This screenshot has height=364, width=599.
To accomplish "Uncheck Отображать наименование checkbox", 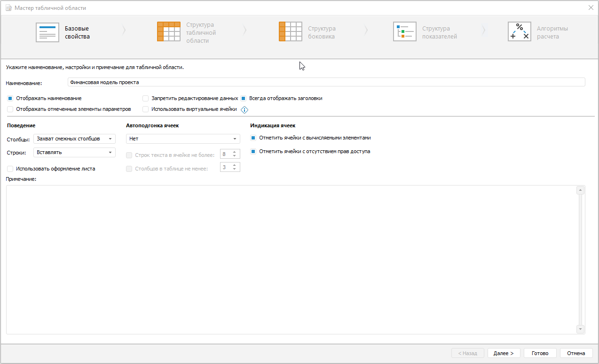I will pyautogui.click(x=10, y=99).
